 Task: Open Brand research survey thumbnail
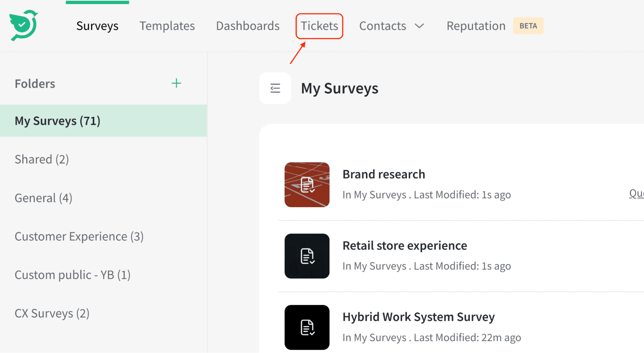click(x=307, y=185)
